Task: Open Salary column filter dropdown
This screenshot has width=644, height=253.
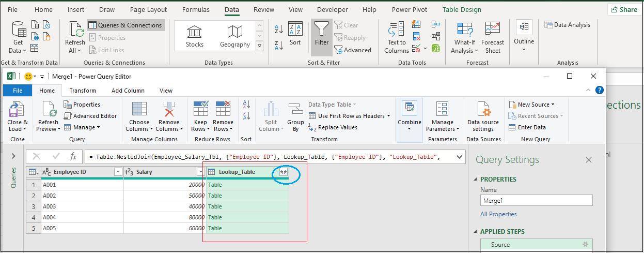Action: pyautogui.click(x=200, y=172)
